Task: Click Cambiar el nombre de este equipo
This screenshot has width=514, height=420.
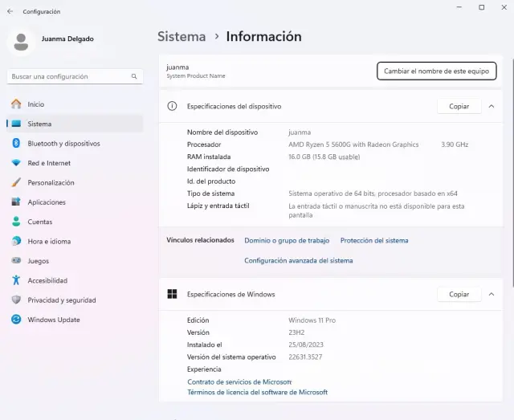Action: pos(436,71)
